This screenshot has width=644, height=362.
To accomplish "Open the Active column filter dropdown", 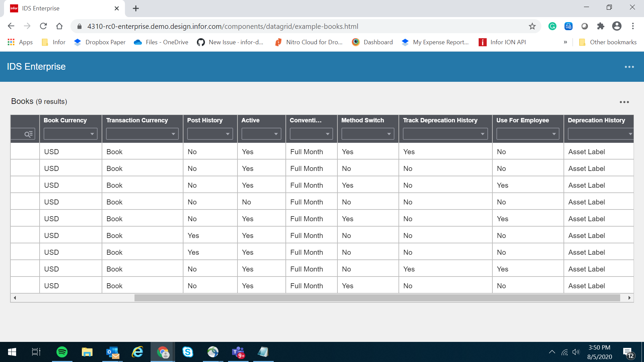I will [261, 134].
